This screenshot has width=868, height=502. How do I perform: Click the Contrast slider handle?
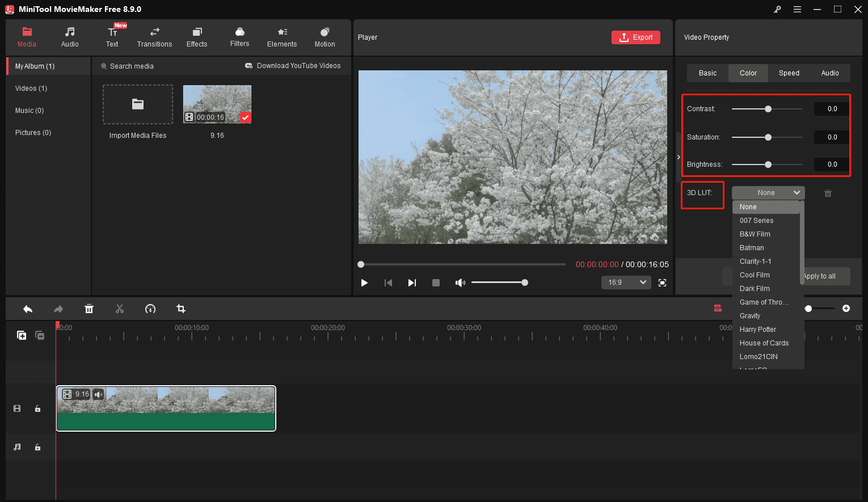point(768,109)
